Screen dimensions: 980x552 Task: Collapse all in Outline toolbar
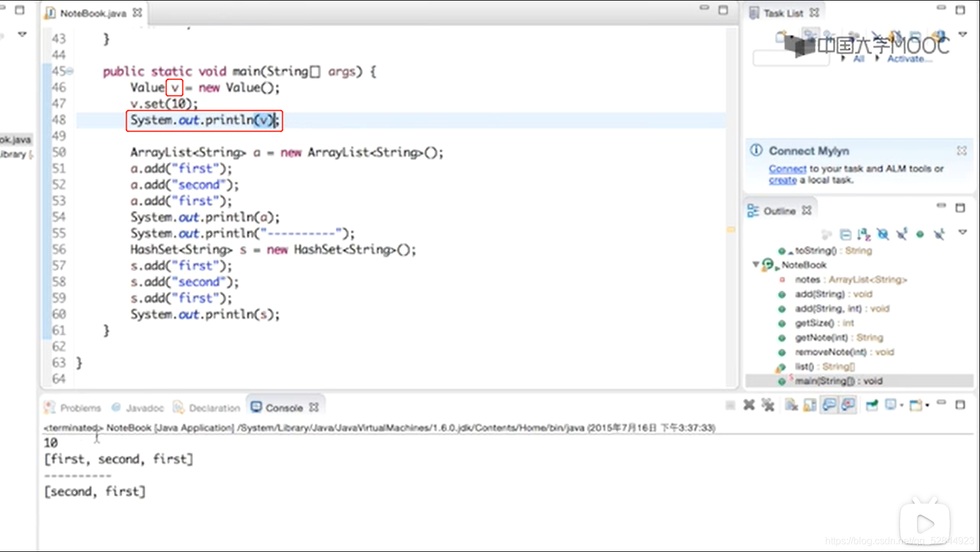point(845,234)
